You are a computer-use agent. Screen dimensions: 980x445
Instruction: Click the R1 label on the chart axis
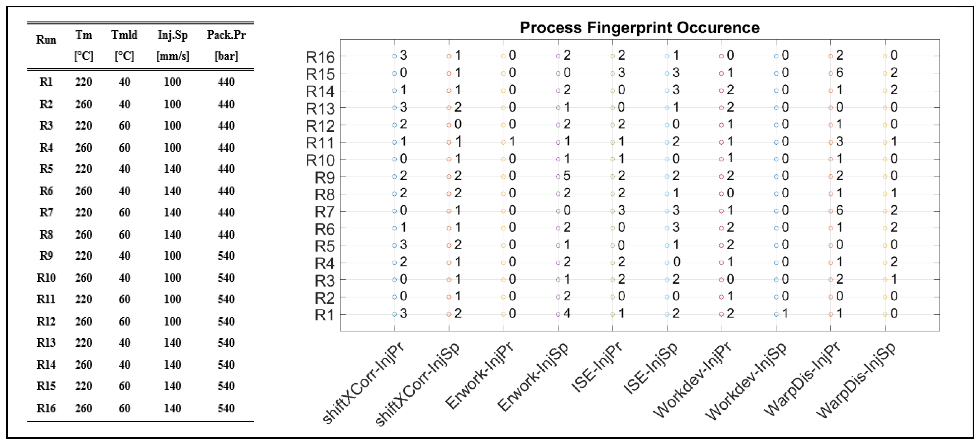point(324,315)
